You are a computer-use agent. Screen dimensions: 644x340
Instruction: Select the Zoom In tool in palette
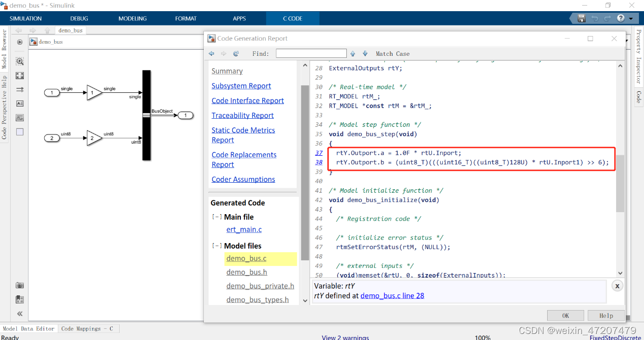click(x=20, y=61)
